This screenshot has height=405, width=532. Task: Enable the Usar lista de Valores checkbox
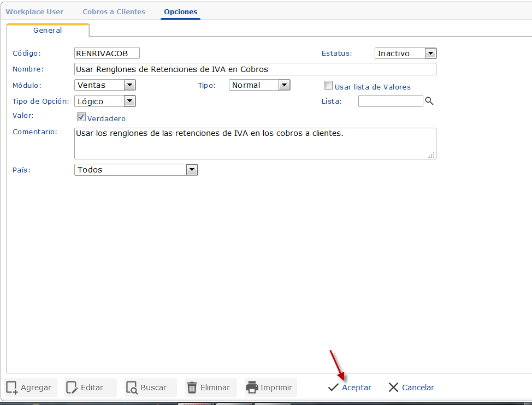[328, 85]
